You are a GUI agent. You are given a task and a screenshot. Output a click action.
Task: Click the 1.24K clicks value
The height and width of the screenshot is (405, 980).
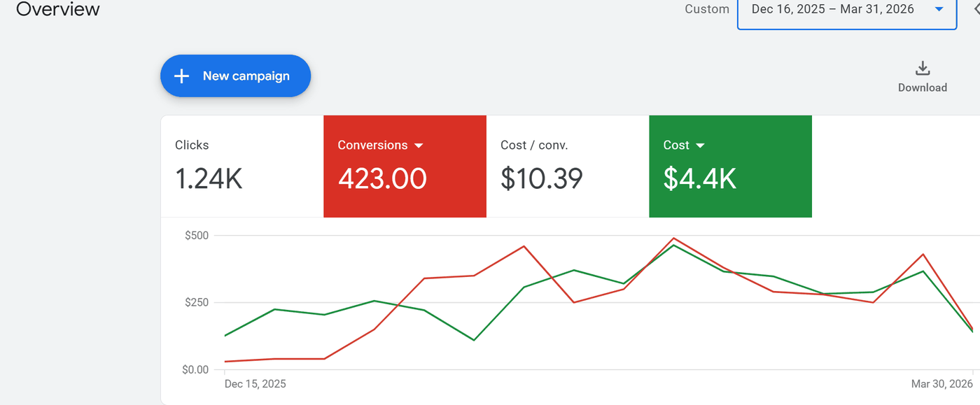[x=209, y=179]
